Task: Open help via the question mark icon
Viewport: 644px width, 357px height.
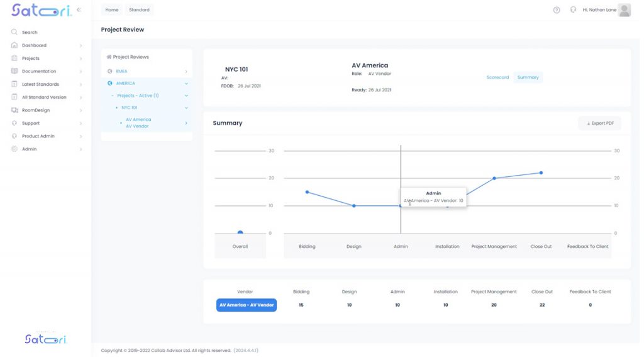Action: point(557,10)
